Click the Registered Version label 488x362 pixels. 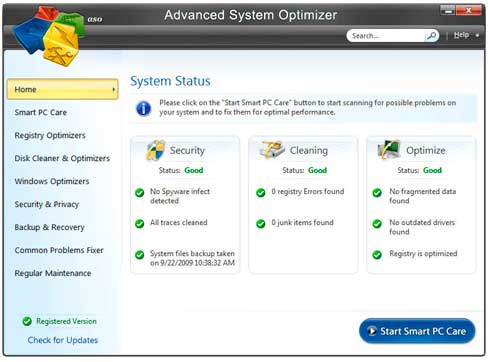tap(66, 321)
